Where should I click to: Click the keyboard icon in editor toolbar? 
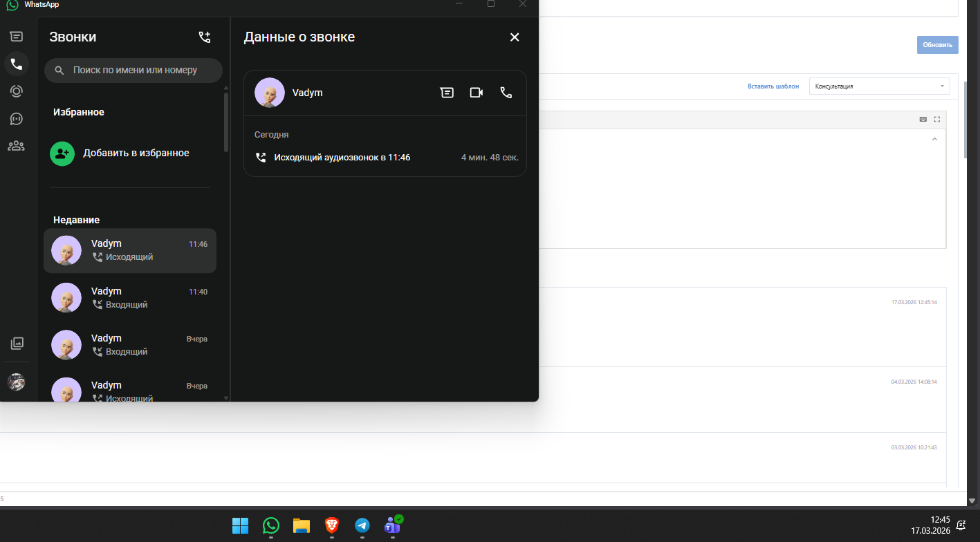pyautogui.click(x=923, y=119)
